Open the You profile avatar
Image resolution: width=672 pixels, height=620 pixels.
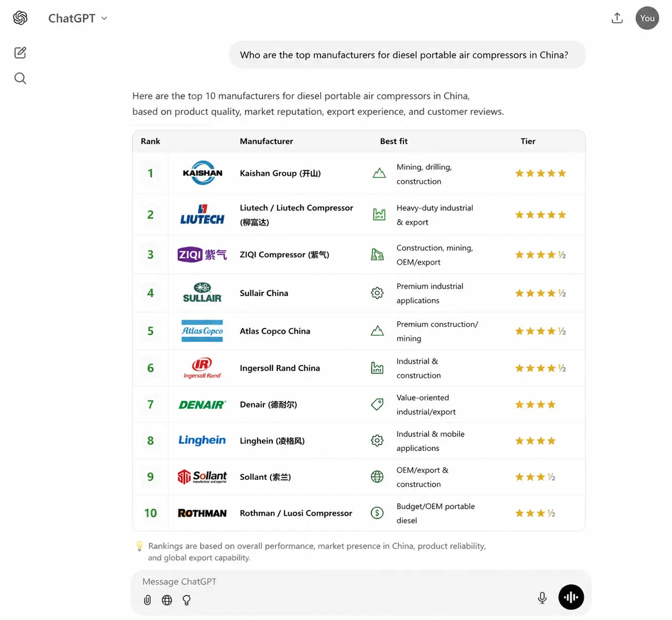tap(647, 18)
